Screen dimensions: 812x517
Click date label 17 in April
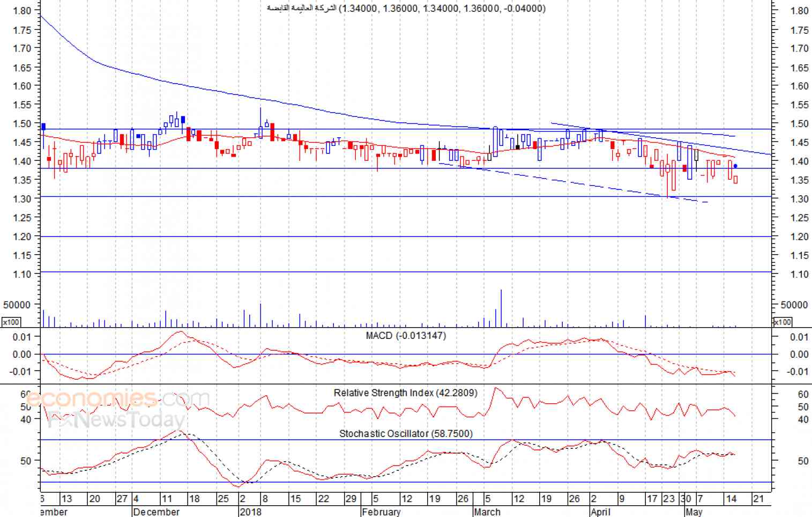(652, 499)
